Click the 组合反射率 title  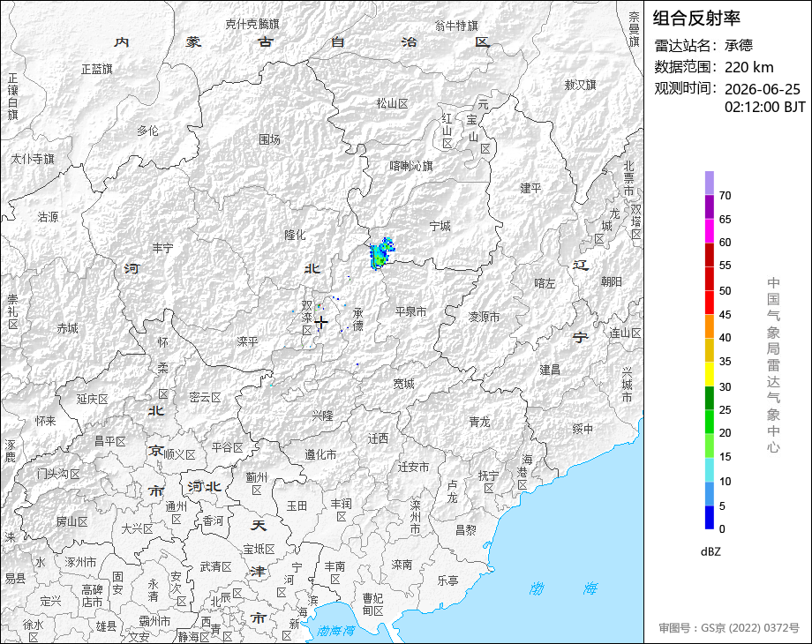coord(696,19)
